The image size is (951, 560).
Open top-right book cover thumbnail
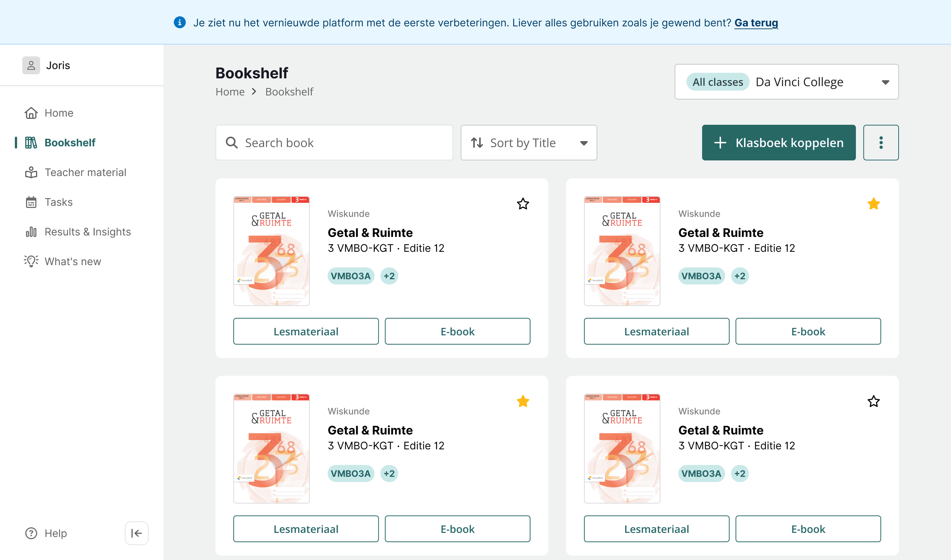tap(622, 251)
